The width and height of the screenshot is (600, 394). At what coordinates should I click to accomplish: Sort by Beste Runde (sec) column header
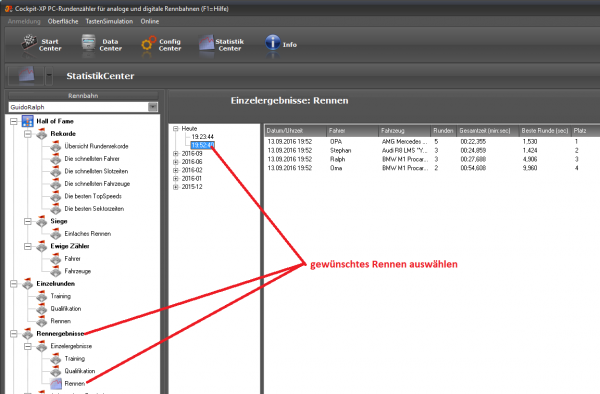(544, 131)
